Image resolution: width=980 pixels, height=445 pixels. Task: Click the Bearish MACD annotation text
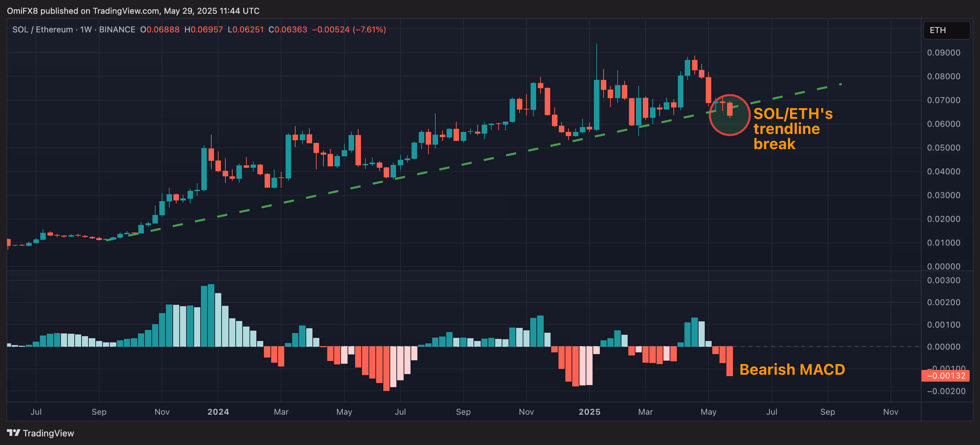coord(792,369)
